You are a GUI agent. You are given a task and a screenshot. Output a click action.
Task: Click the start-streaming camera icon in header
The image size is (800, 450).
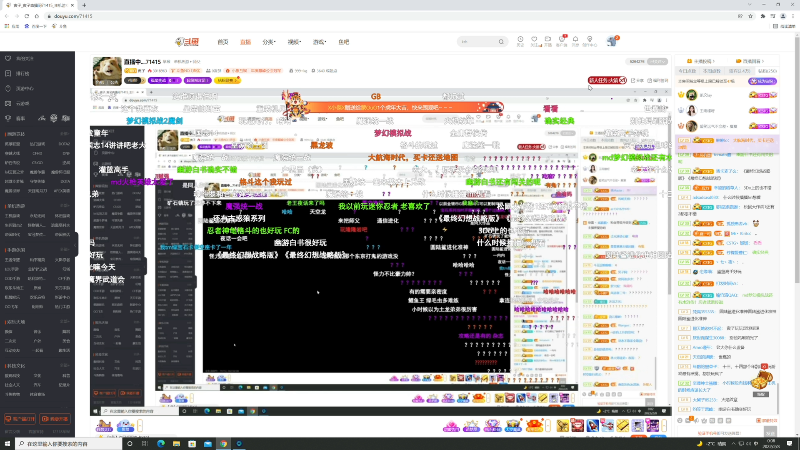[x=548, y=41]
